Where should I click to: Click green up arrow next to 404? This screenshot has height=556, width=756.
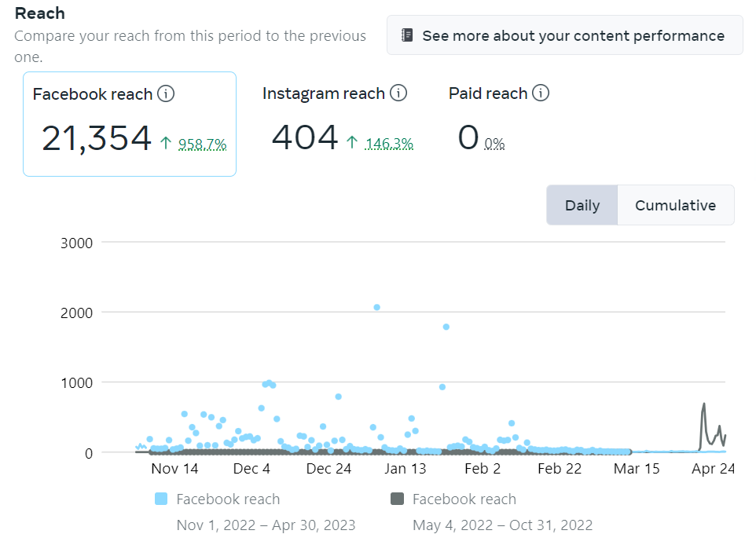point(352,143)
